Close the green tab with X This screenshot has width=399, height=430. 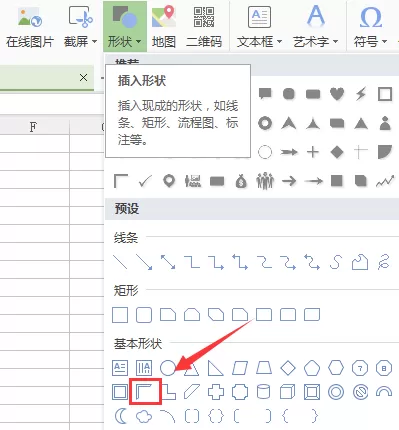pos(83,78)
